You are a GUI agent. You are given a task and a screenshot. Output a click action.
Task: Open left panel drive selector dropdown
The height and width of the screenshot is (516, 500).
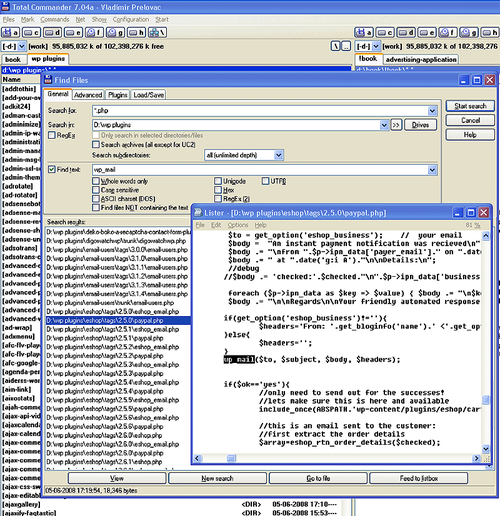21,46
